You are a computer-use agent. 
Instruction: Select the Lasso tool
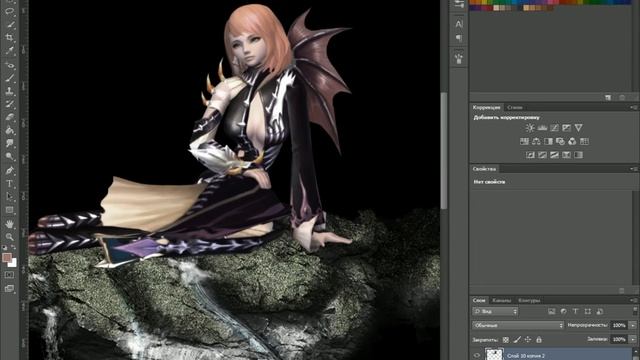pos(9,11)
